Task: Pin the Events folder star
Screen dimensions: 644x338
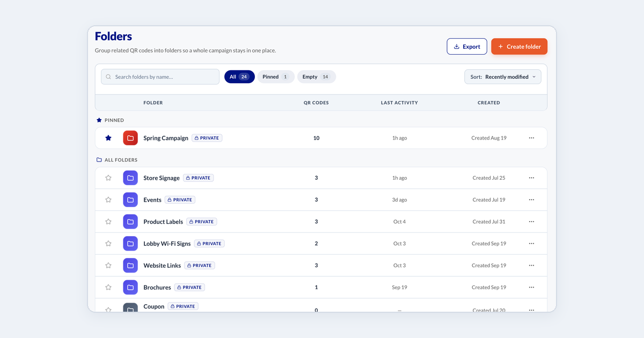Action: (x=108, y=200)
